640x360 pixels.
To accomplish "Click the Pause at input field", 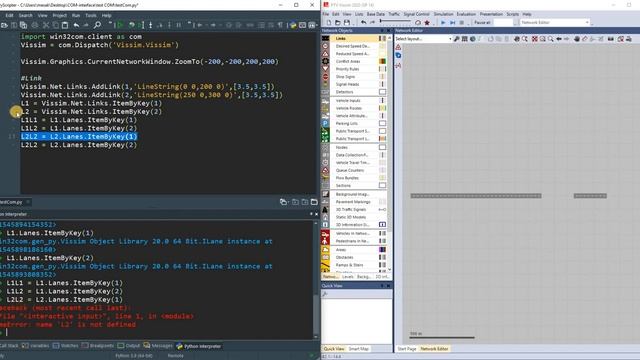I will pyautogui.click(x=503, y=22).
